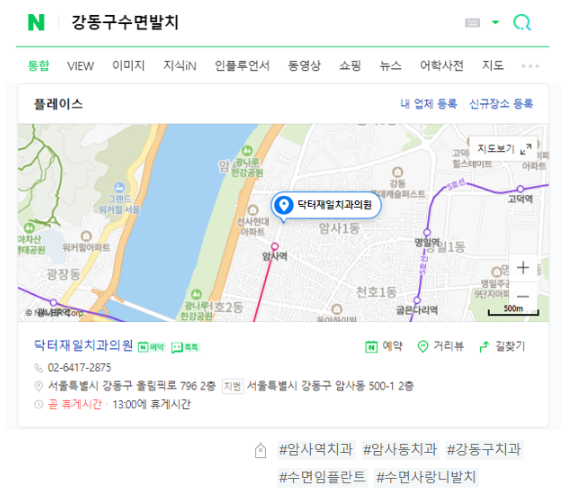
Task: Click the clock icon beside 곧 휴게시간
Action: click(x=38, y=404)
